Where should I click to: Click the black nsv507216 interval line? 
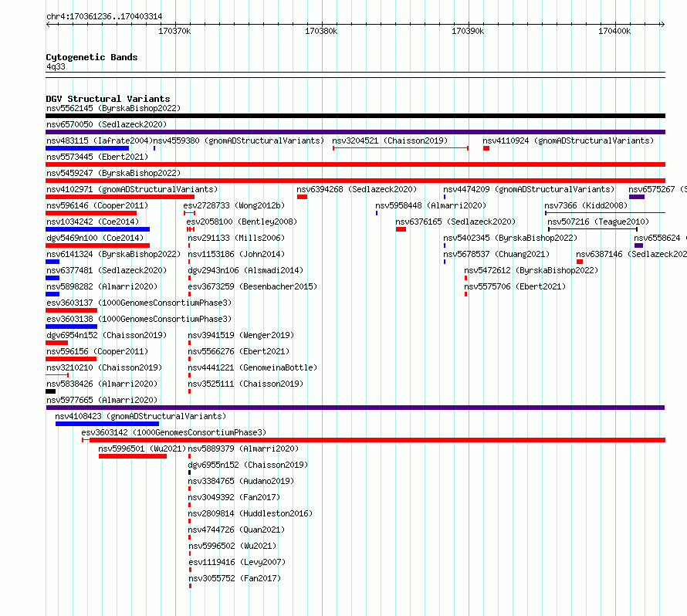tap(593, 229)
